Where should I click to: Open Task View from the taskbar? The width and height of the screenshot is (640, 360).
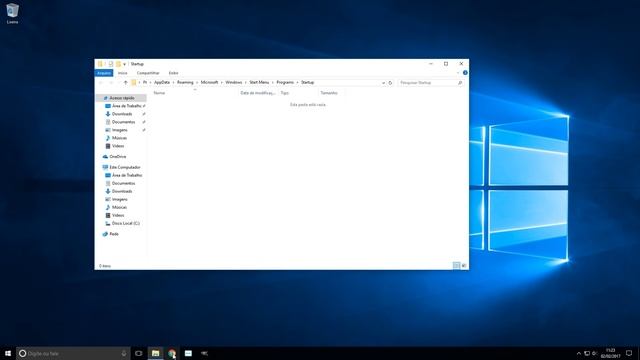(x=139, y=353)
